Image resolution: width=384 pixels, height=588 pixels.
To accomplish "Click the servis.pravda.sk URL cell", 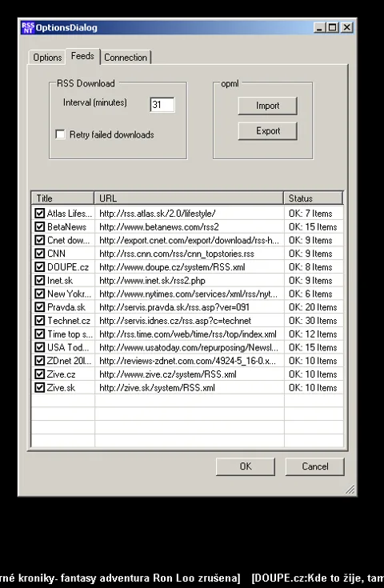I will (x=190, y=307).
